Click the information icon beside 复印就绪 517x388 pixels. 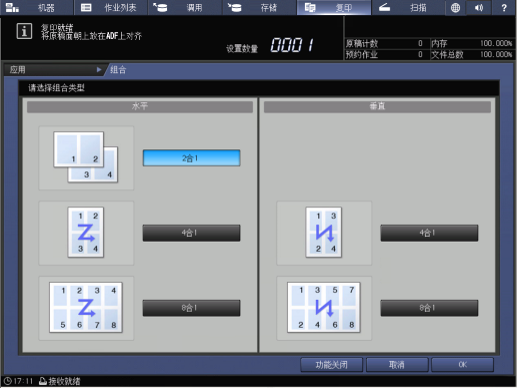tap(24, 31)
